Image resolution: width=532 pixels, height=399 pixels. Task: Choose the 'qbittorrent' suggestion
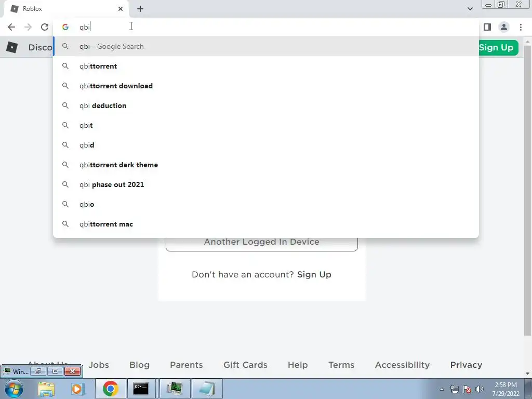coord(266,66)
